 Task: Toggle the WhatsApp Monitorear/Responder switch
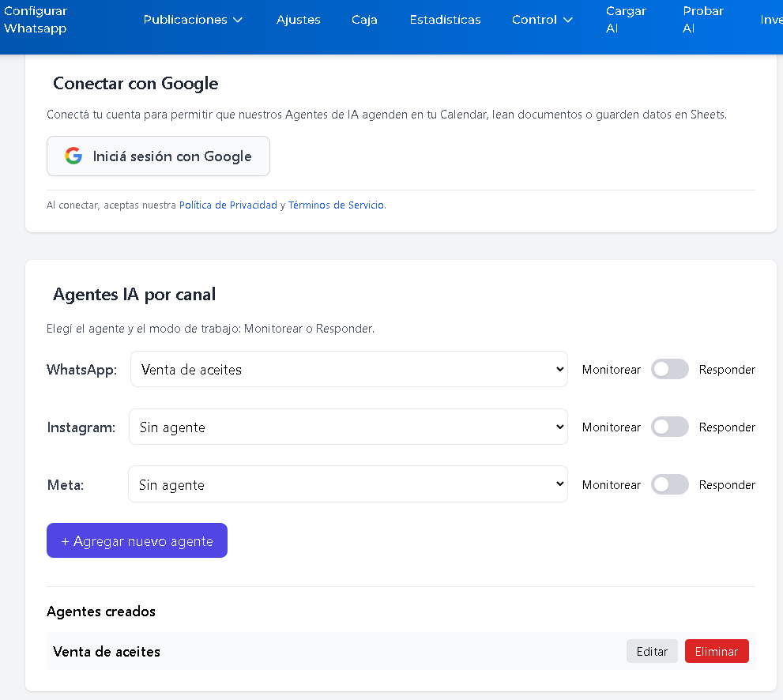[x=669, y=369]
